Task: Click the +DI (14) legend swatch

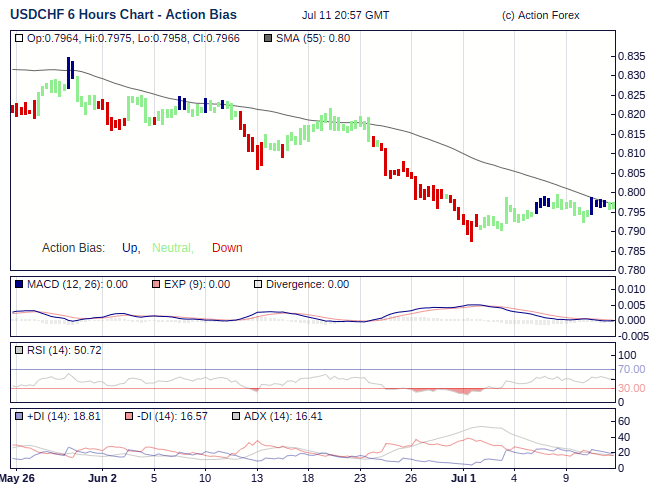Action: [x=20, y=416]
